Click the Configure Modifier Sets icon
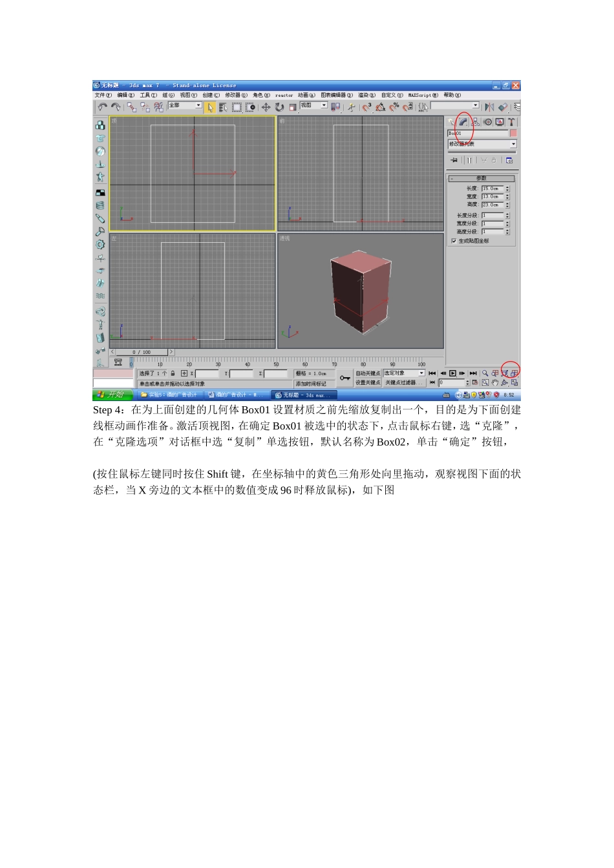Screen dimensions: 614x868 point(509,160)
